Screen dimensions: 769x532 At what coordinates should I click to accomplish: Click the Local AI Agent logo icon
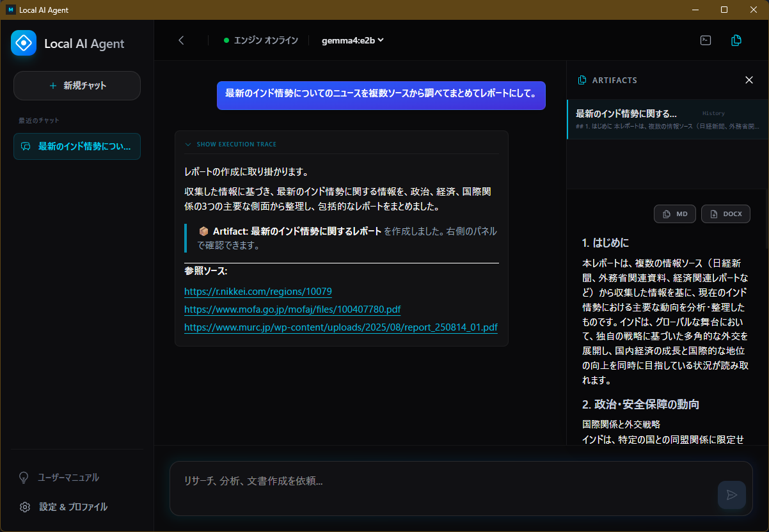coord(24,43)
